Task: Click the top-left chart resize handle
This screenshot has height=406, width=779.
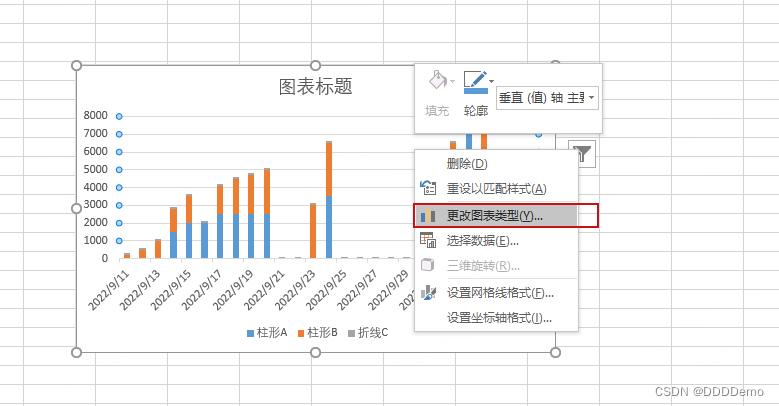Action: coord(77,66)
